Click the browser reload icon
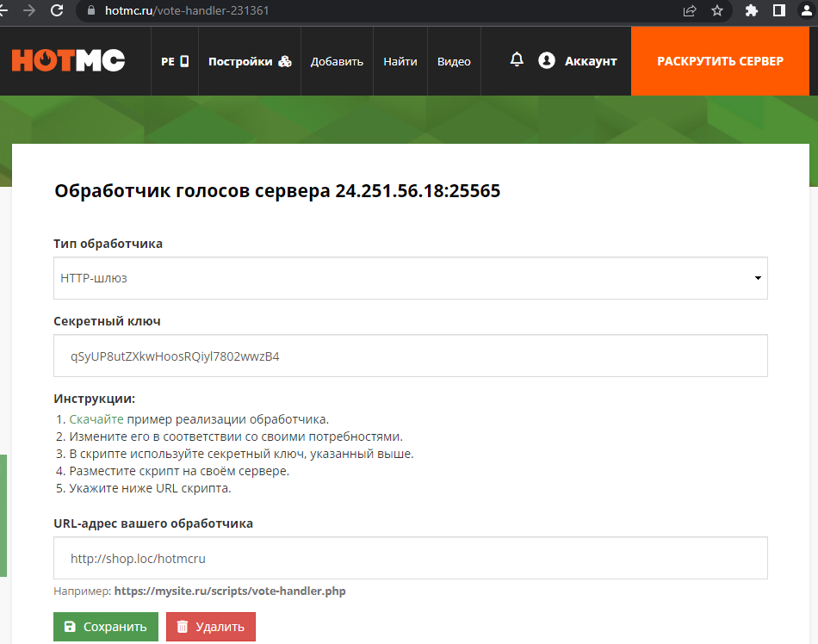 pos(57,11)
